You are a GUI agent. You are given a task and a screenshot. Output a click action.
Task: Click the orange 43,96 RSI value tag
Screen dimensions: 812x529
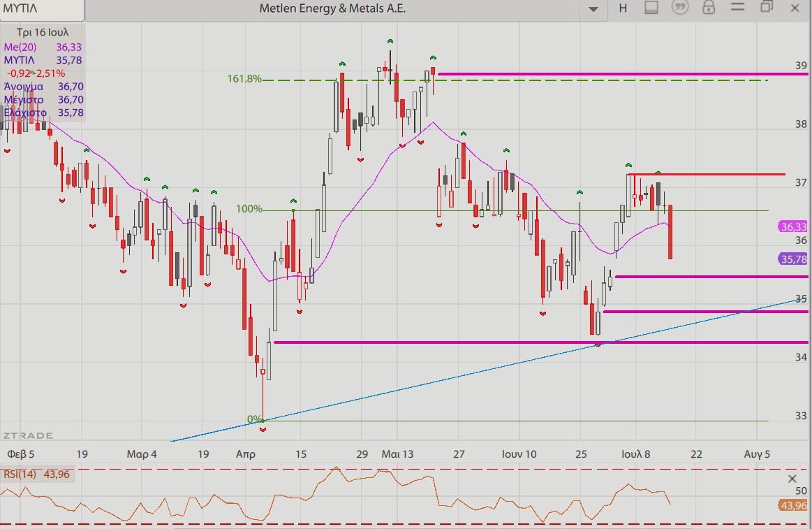tap(793, 505)
